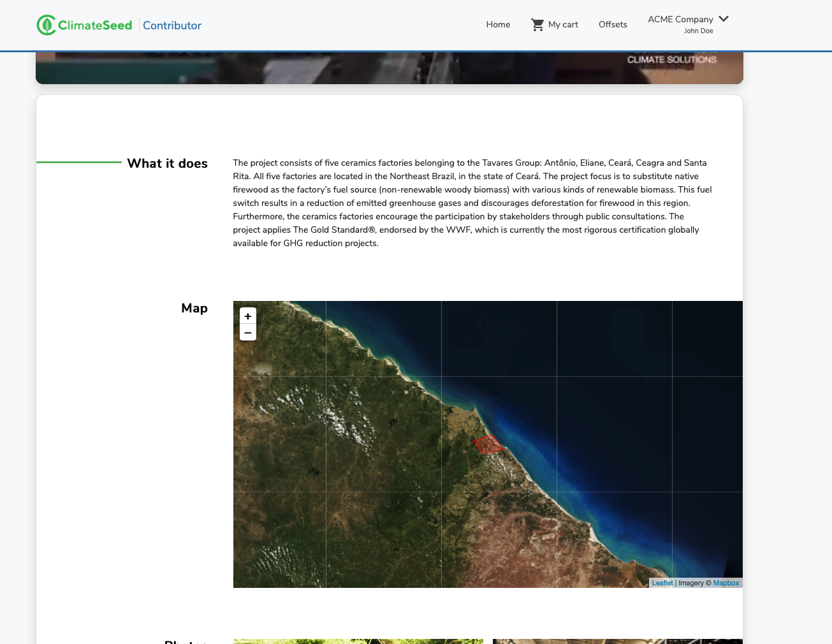Zoom in on the map
This screenshot has width=832, height=644.
248,316
